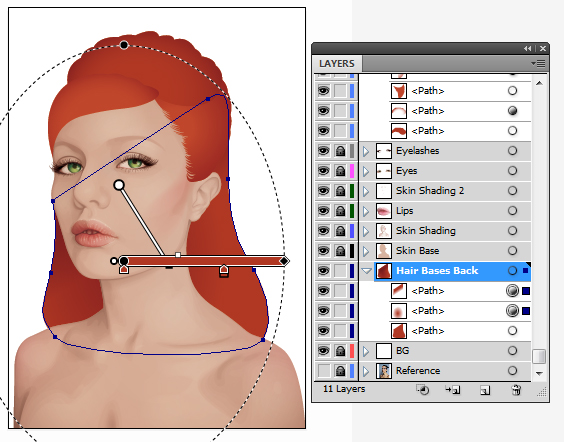Click the Create New Sublayer icon
The width and height of the screenshot is (564, 442).
pos(453,390)
